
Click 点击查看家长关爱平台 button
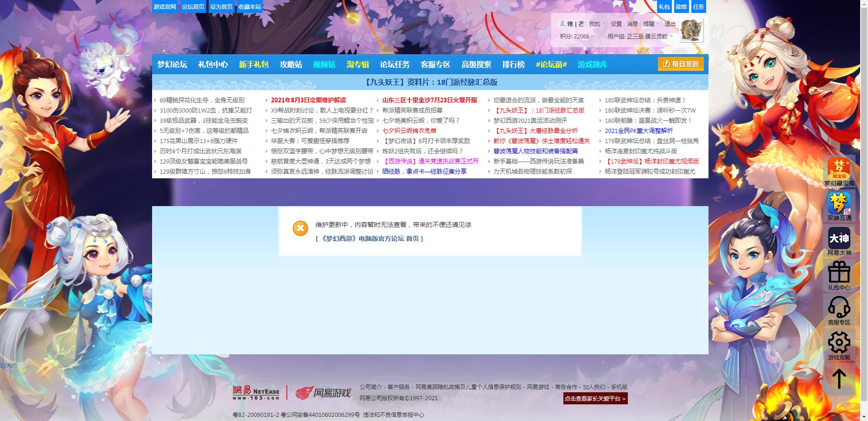(595, 398)
